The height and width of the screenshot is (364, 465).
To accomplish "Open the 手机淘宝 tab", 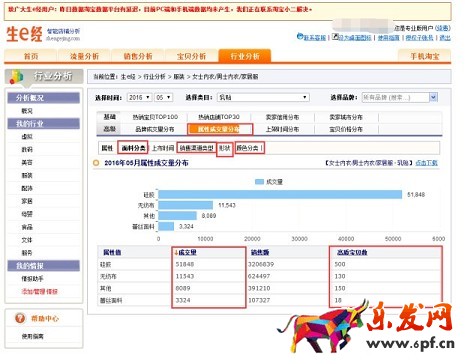I will click(424, 56).
